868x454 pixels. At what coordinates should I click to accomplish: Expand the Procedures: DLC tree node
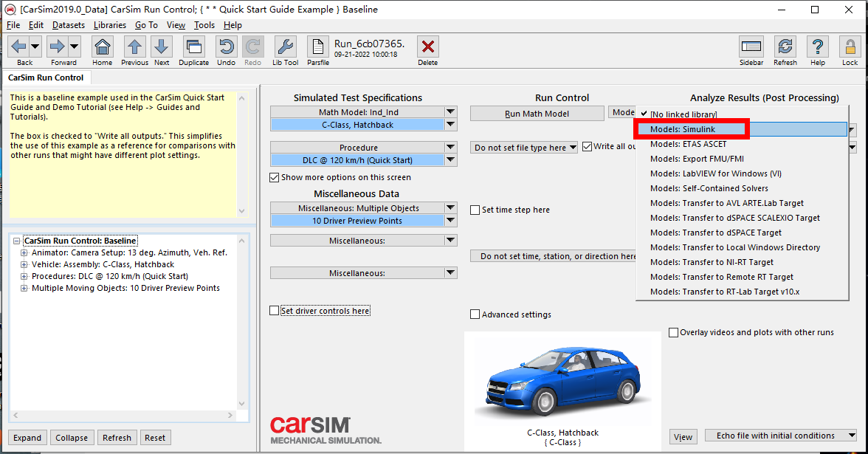[x=24, y=276]
